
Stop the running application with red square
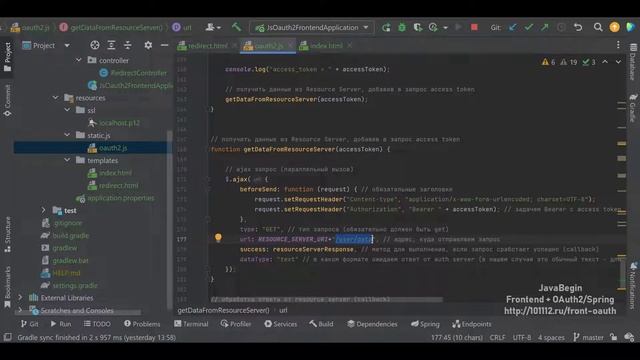point(474,27)
